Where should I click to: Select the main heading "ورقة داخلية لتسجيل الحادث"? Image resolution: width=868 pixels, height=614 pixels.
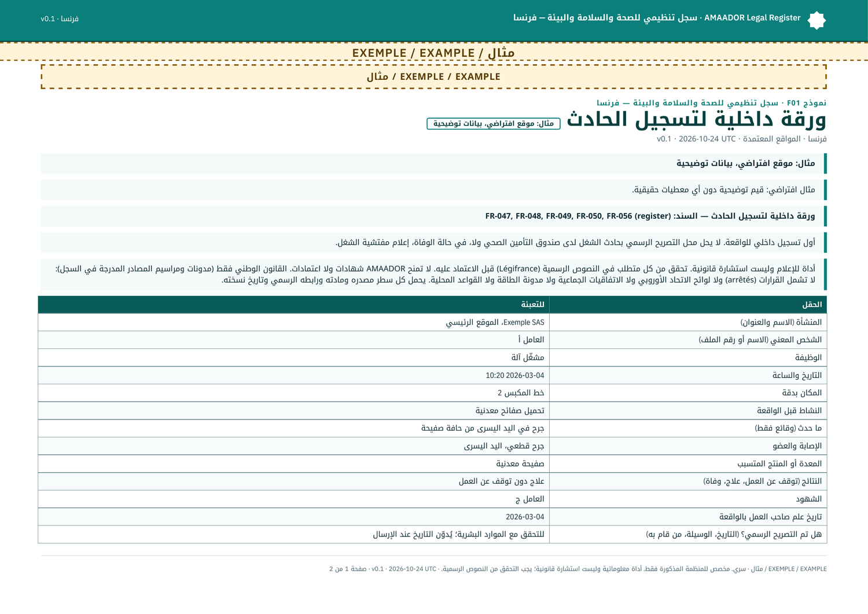coord(697,119)
